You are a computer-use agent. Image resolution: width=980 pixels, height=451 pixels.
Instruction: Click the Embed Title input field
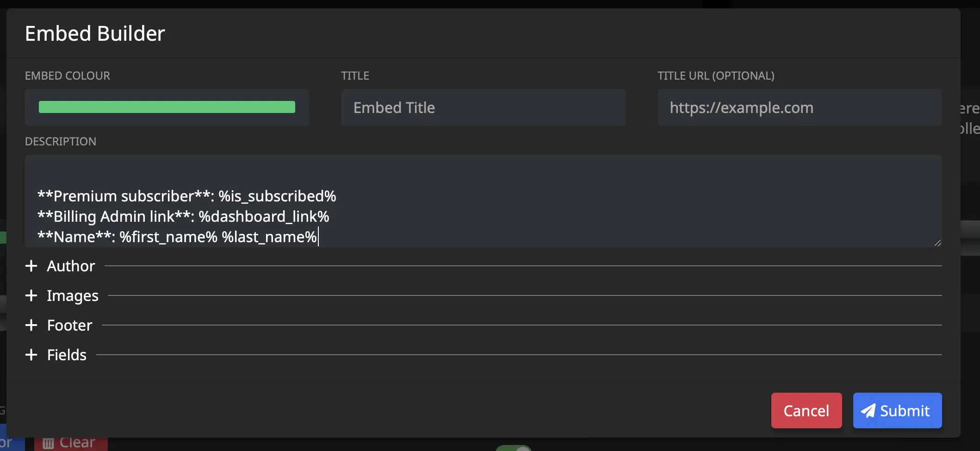pos(483,107)
